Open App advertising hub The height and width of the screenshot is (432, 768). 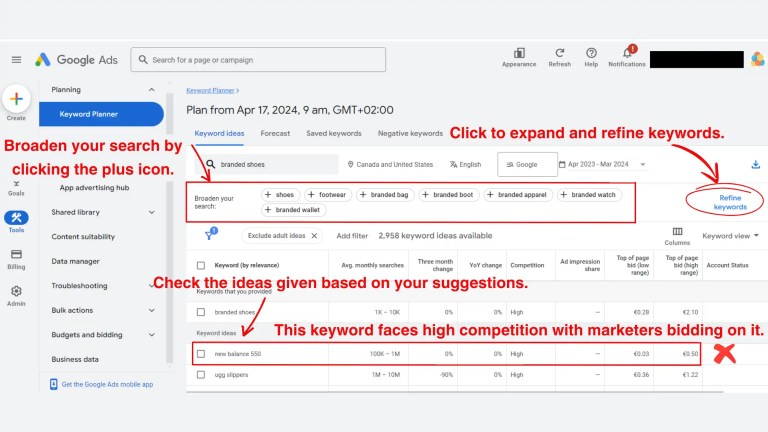tap(94, 188)
